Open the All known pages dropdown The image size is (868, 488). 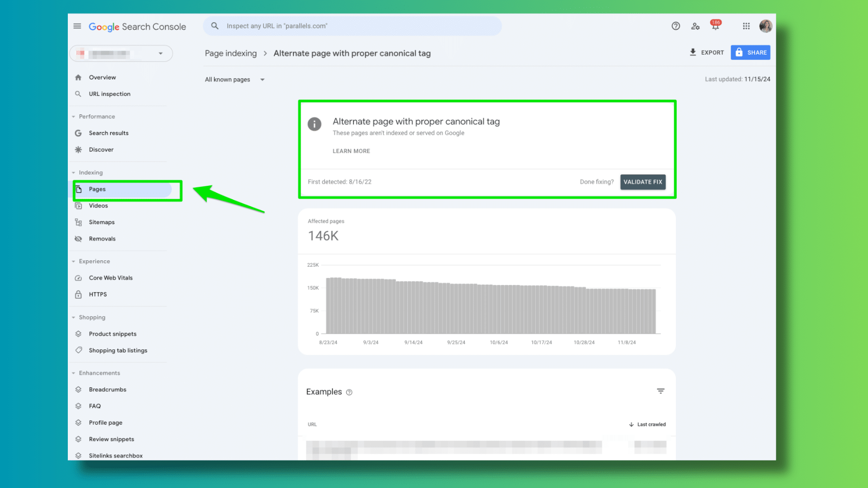[234, 80]
